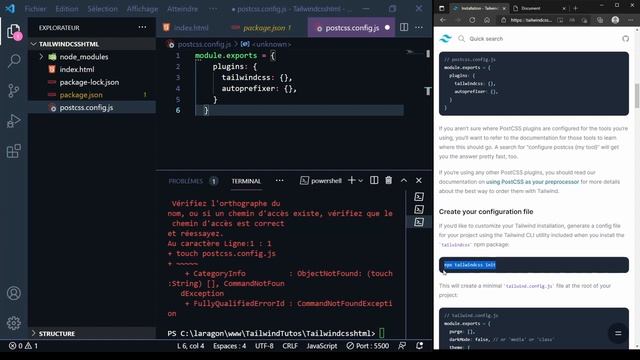The height and width of the screenshot is (360, 640).
Task: Open GitHub icon on Tailwind docs
Action: (x=625, y=39)
